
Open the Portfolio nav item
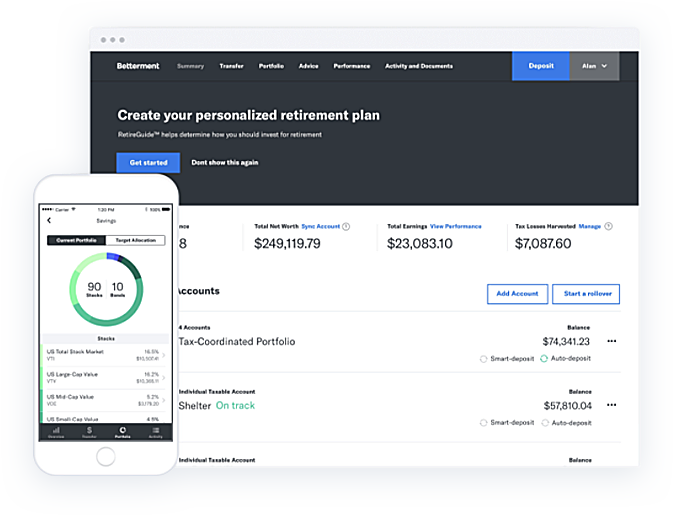(x=271, y=66)
